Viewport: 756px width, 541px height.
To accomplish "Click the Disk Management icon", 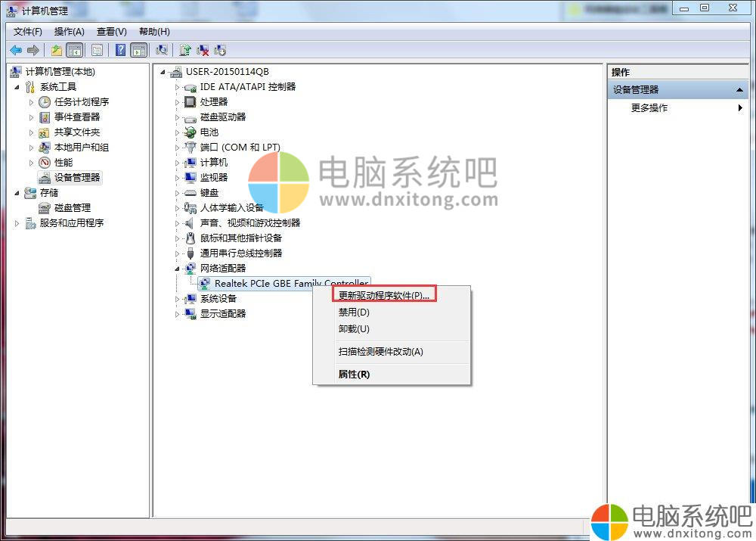I will [45, 208].
